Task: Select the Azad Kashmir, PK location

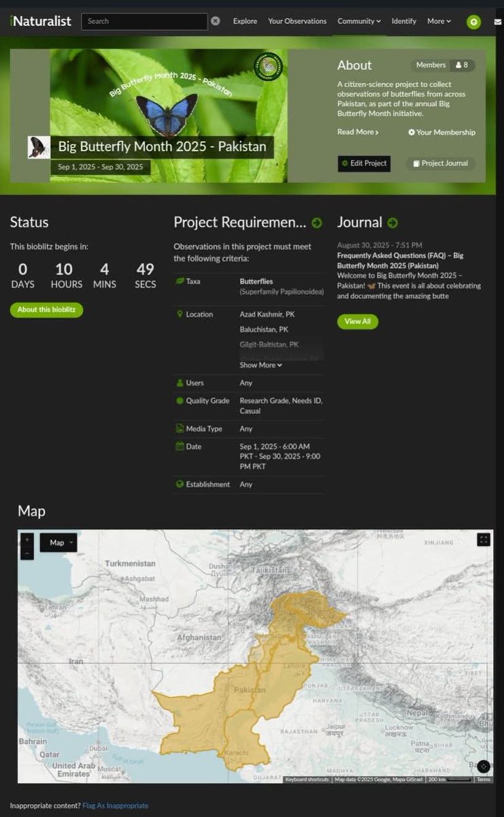Action: click(x=268, y=315)
